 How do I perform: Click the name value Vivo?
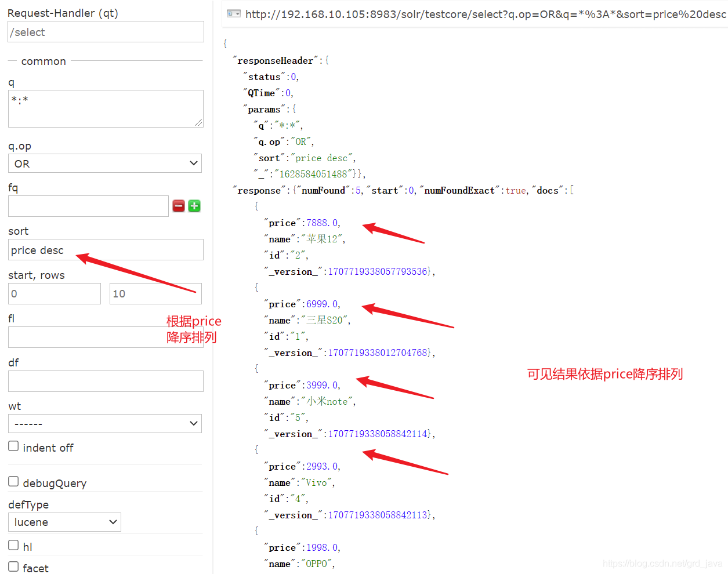317,482
